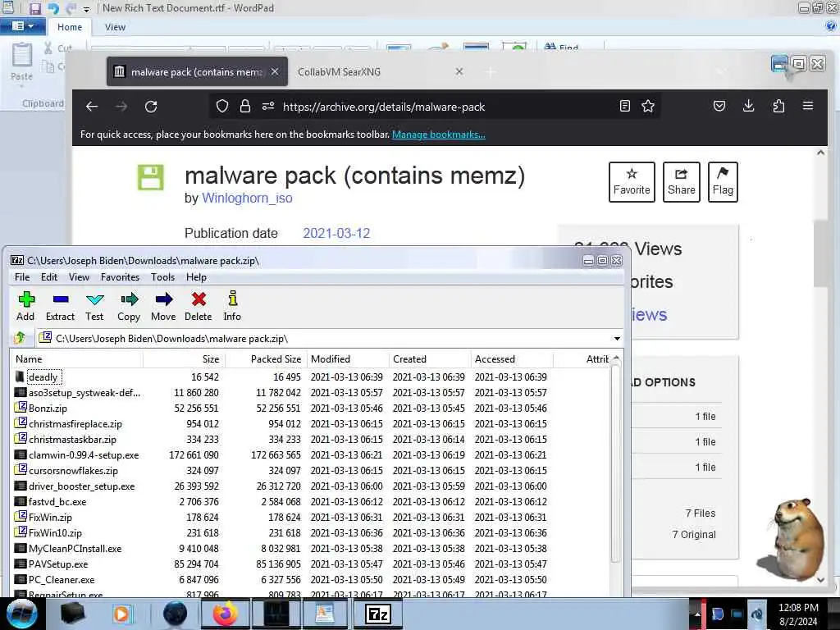The width and height of the screenshot is (840, 630).
Task: Open the Firefox downloads panel
Action: [749, 106]
